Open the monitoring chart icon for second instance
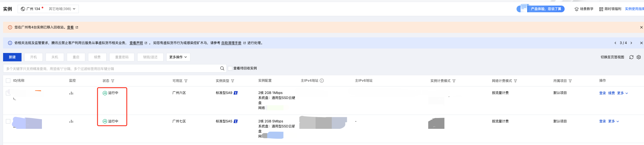The width and height of the screenshot is (644, 145). [71, 121]
